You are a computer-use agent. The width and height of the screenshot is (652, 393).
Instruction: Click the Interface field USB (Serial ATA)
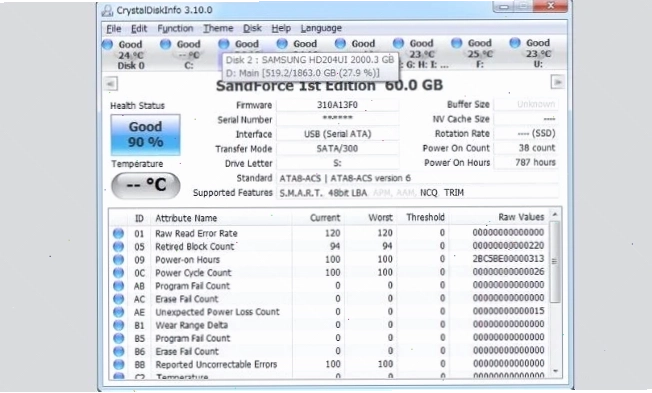tap(337, 134)
